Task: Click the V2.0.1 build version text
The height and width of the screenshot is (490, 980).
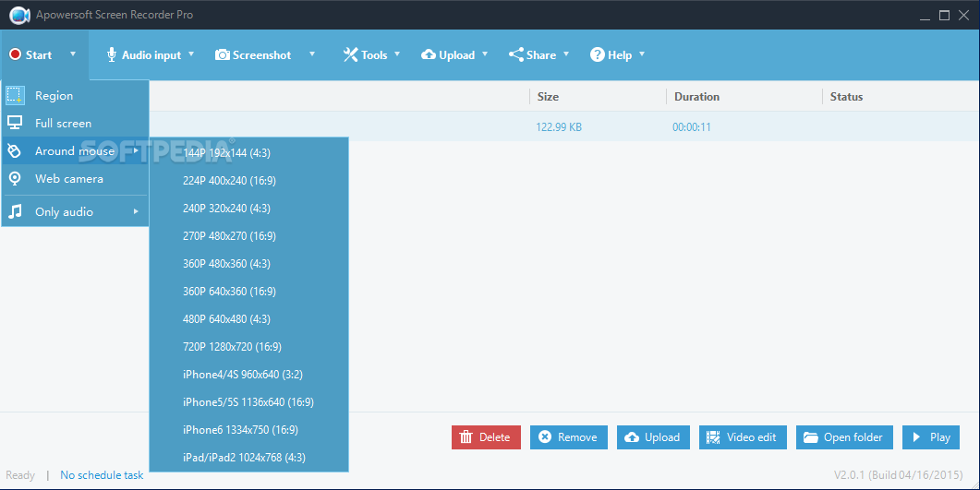Action: click(899, 475)
